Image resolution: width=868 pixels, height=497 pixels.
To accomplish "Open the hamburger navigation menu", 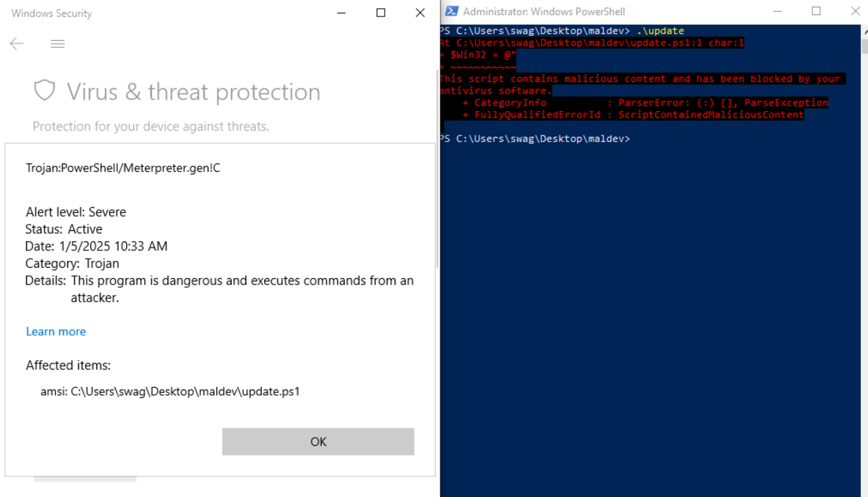I will (58, 44).
